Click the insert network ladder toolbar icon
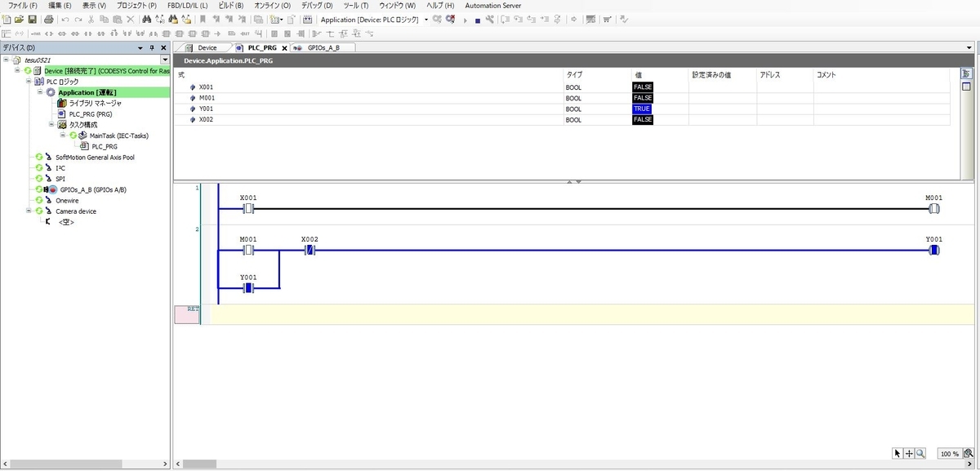The height and width of the screenshot is (471, 980). 7,33
